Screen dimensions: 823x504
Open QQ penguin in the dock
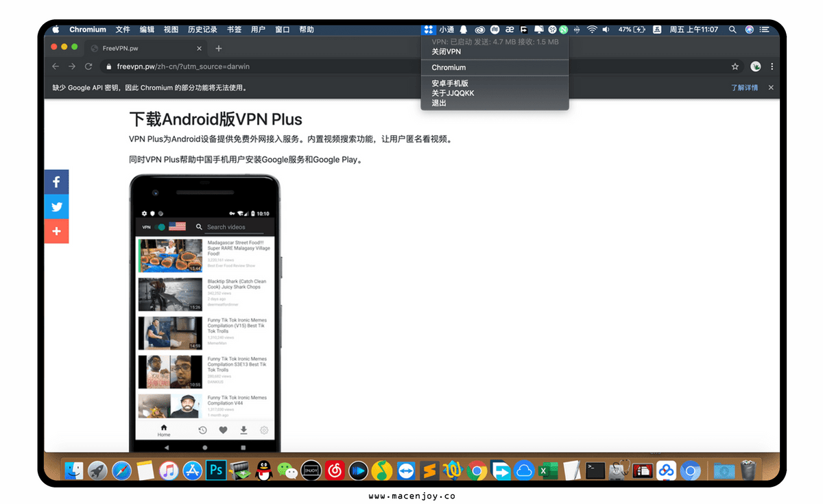[264, 470]
